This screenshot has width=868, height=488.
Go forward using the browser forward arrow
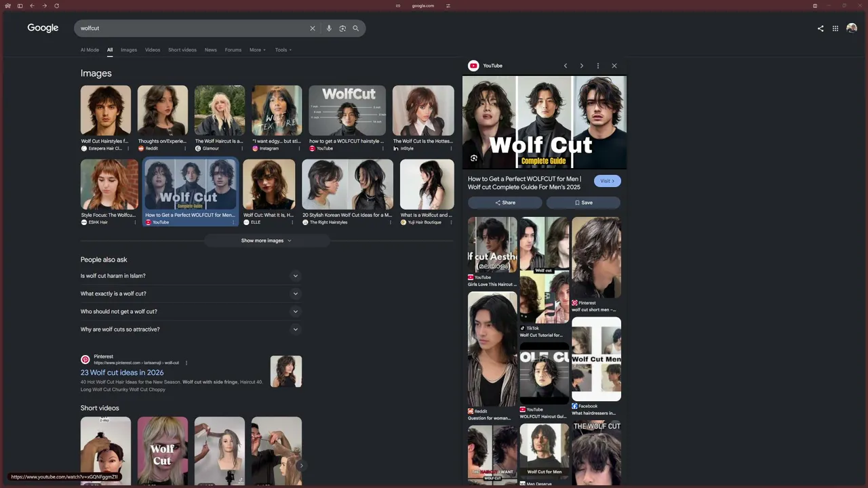44,5
